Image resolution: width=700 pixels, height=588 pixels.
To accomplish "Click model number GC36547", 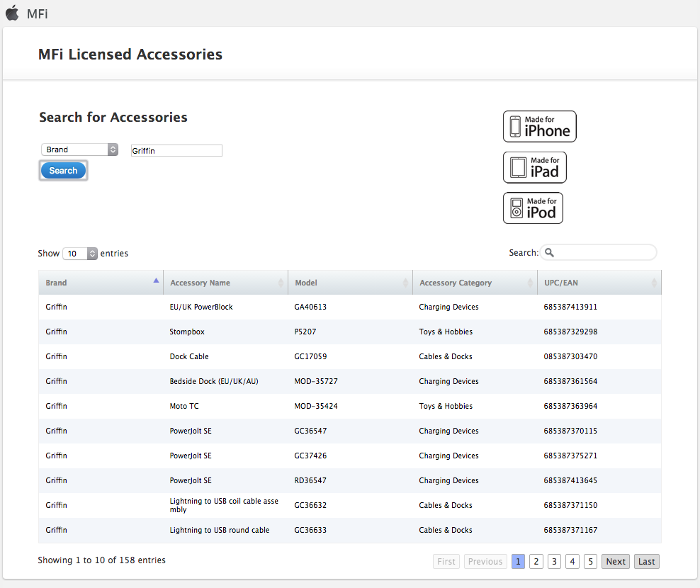I will coord(310,431).
